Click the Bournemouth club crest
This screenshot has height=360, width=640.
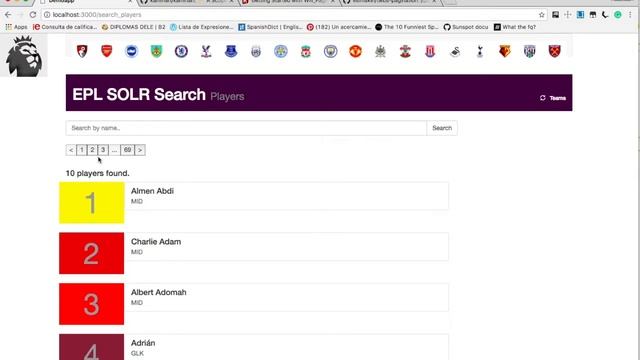point(82,51)
